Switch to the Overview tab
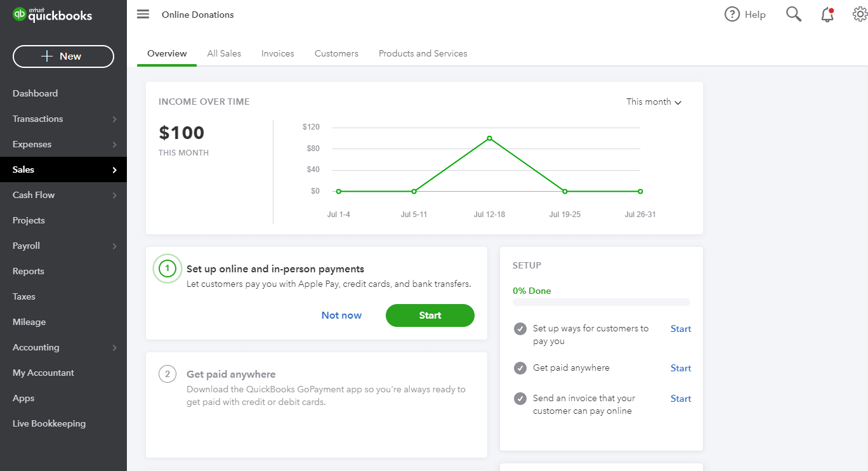Viewport: 868px width, 471px height. [167, 53]
